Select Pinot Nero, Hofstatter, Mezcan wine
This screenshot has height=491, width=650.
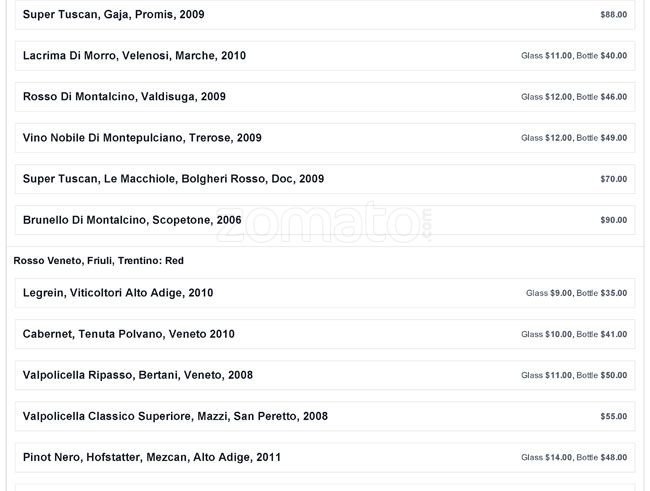click(x=152, y=457)
